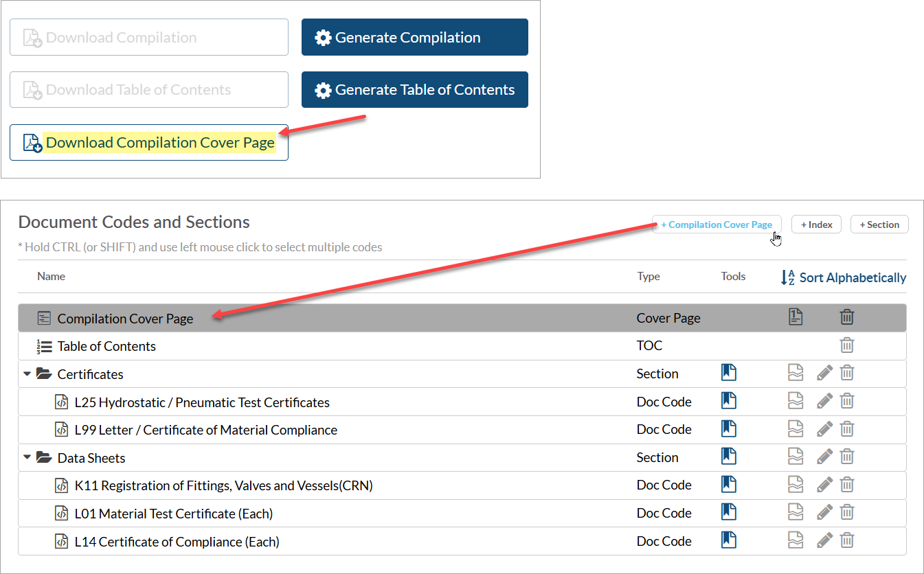Select K11 Registration of Fittings, Valves and Vessels

462,485
